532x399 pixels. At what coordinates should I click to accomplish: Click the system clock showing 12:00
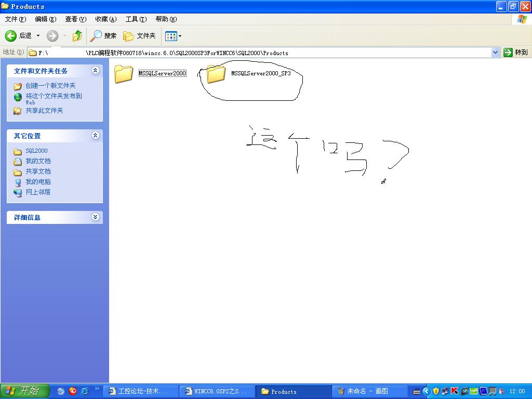point(517,392)
